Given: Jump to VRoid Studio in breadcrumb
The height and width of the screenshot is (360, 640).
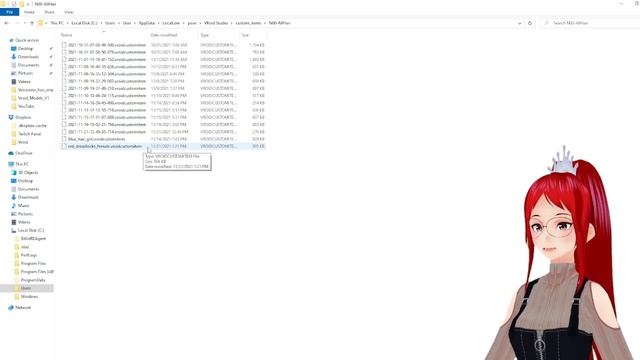Looking at the screenshot, I should pyautogui.click(x=216, y=23).
